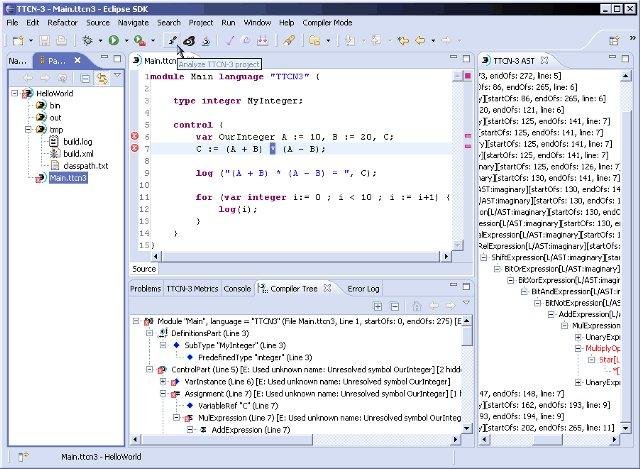Viewport: 640px width, 469px height.
Task: Collapse the HelloWorld project tree node
Action: click(15, 94)
